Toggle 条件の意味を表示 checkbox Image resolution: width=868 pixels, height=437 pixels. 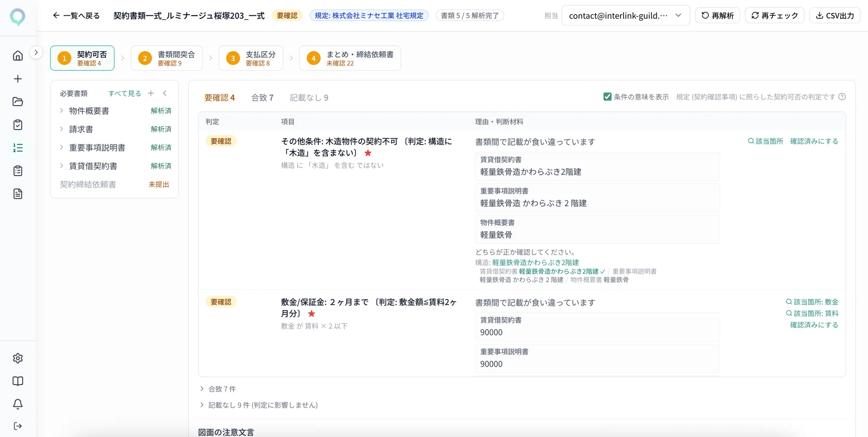click(608, 97)
